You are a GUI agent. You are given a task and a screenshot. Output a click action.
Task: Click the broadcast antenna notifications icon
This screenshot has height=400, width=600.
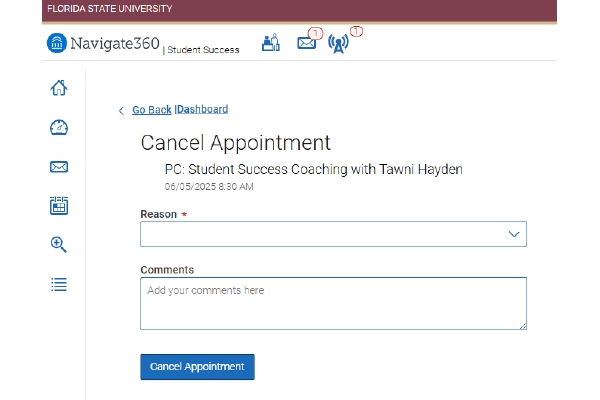[x=339, y=45]
